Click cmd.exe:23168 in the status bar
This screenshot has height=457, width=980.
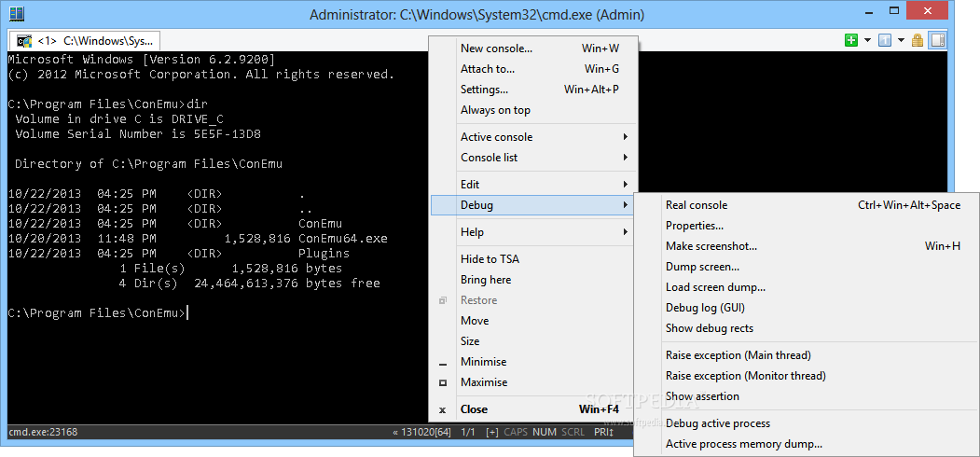pos(43,432)
